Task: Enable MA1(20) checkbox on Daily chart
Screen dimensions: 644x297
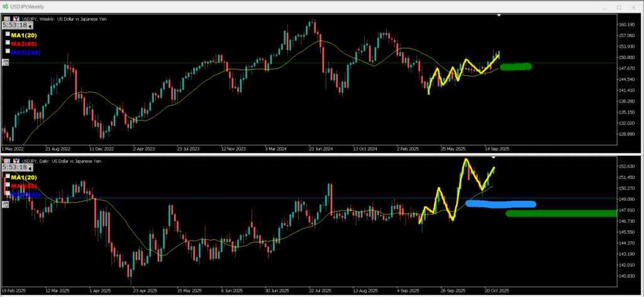Action: [x=8, y=177]
